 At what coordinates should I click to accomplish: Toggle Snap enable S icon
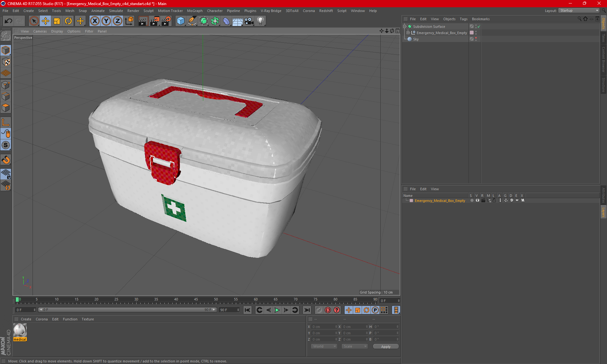coord(6,145)
